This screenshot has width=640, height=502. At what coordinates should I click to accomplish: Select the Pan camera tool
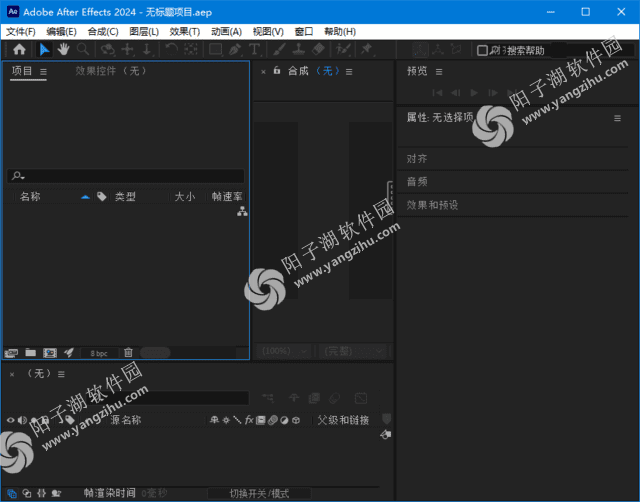click(x=127, y=50)
